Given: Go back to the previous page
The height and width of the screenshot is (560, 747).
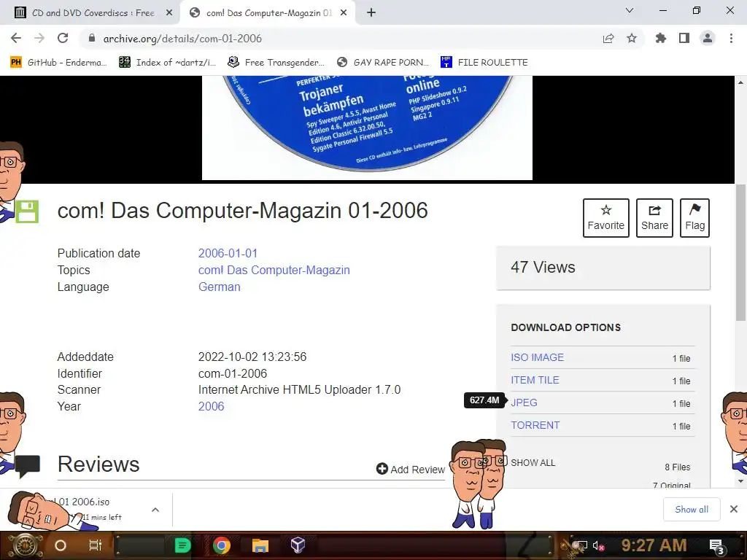Looking at the screenshot, I should [x=16, y=38].
